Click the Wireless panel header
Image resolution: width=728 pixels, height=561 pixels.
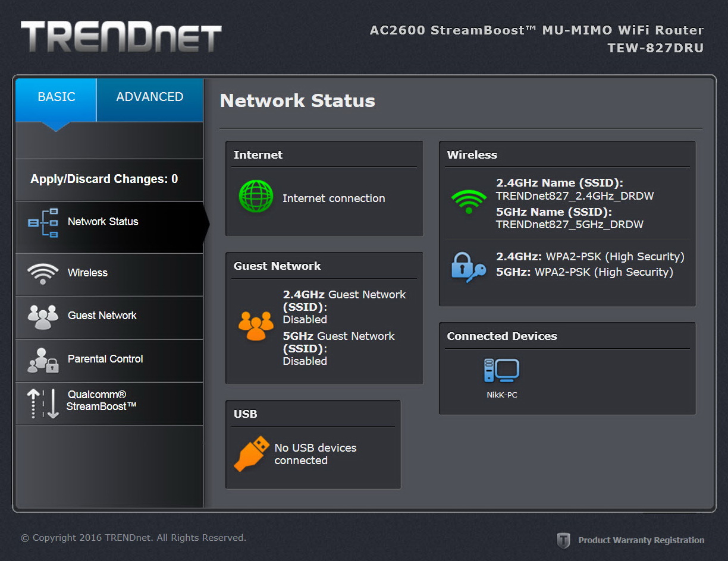pyautogui.click(x=472, y=155)
